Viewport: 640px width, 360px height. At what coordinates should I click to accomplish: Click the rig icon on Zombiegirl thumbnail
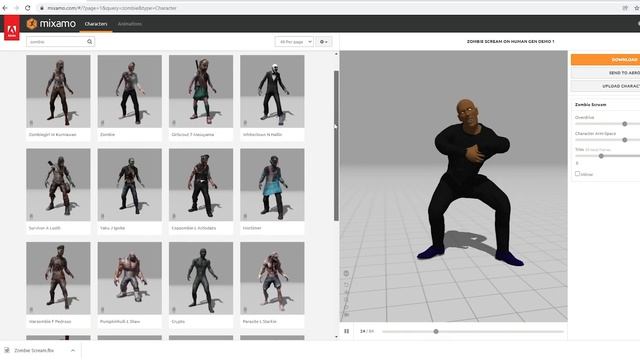coord(31,122)
